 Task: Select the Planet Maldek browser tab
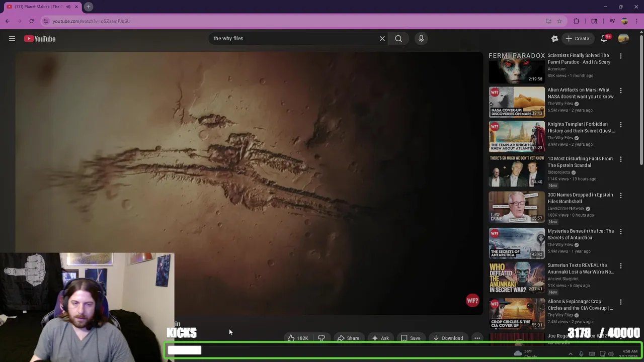click(x=39, y=7)
